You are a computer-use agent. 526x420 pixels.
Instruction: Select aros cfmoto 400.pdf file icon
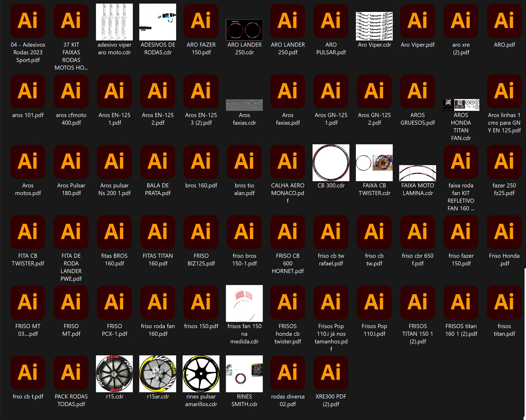coord(71,91)
